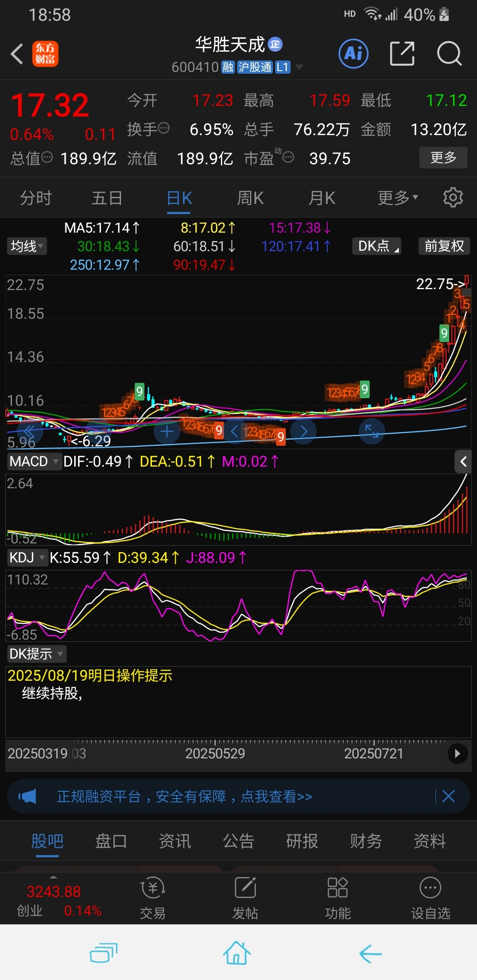The width and height of the screenshot is (477, 980).
Task: Open the 更多 period dropdown
Action: pos(398,198)
